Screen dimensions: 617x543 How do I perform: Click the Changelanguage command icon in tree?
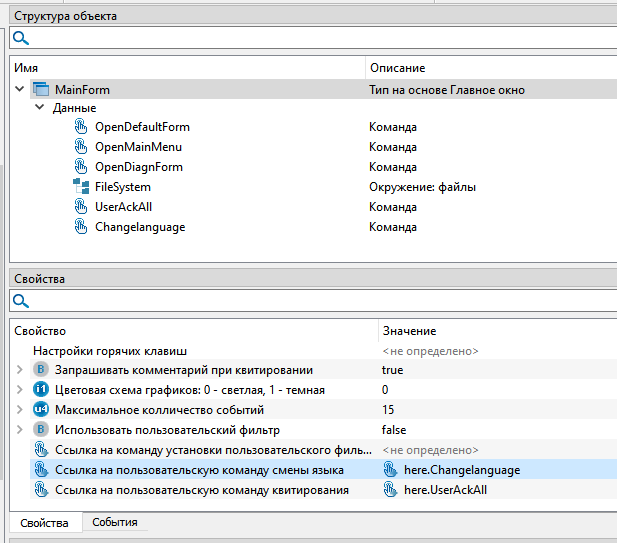(81, 227)
